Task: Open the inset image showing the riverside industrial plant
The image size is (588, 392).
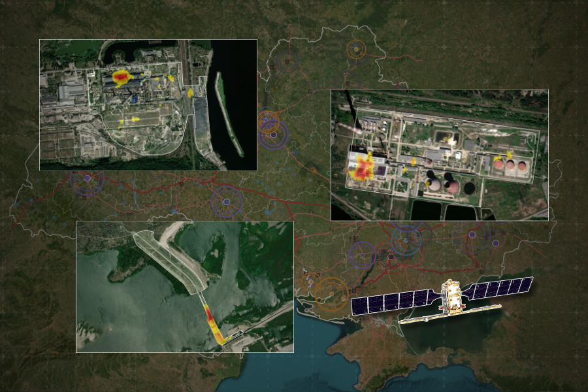Action: 148,105
